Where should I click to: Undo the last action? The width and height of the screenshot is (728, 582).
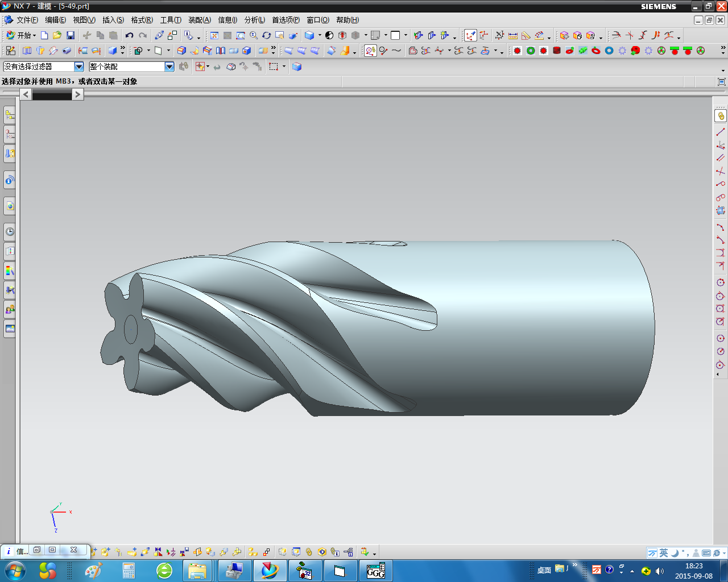pos(130,35)
